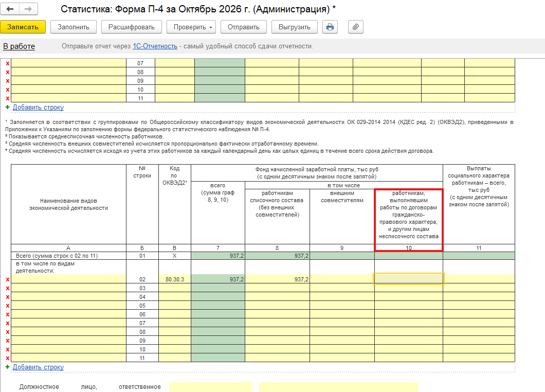The image size is (545, 392).
Task: Click the back navigation arrow
Action: click(x=10, y=9)
